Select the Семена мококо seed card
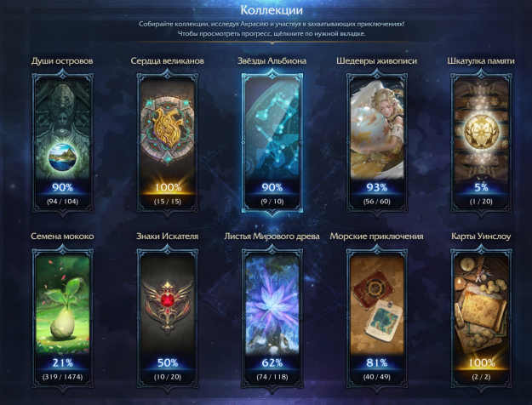This screenshot has height=405, width=532. click(x=62, y=318)
